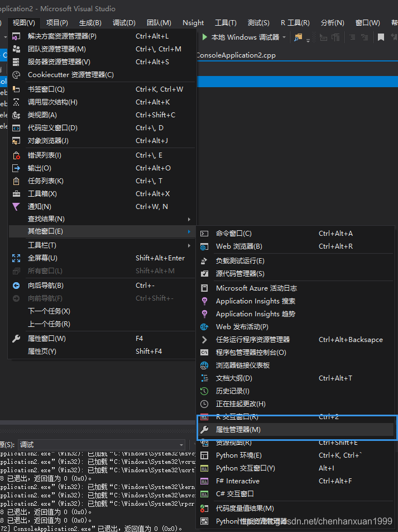Open the 调试(D) menu
The width and height of the screenshot is (398, 532).
pyautogui.click(x=124, y=23)
